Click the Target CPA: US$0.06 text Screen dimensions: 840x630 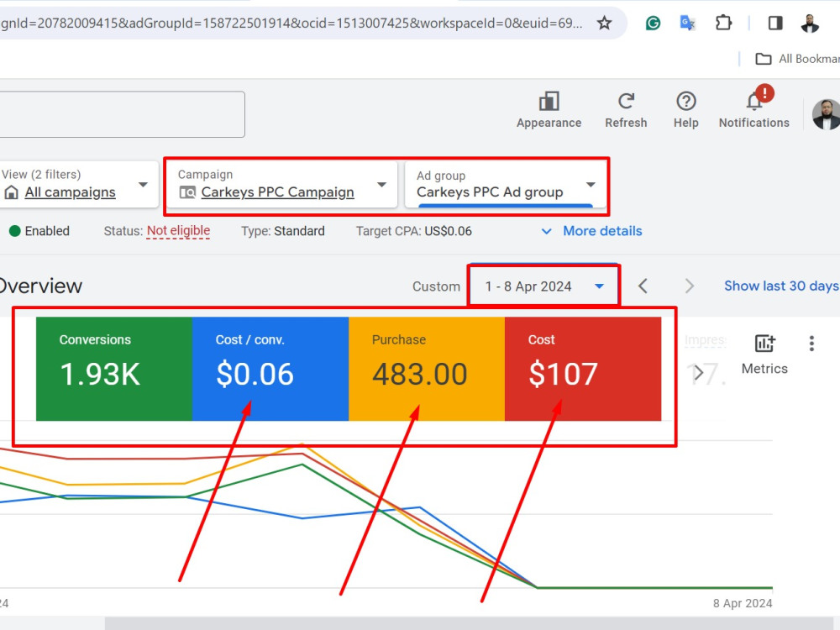(x=414, y=231)
